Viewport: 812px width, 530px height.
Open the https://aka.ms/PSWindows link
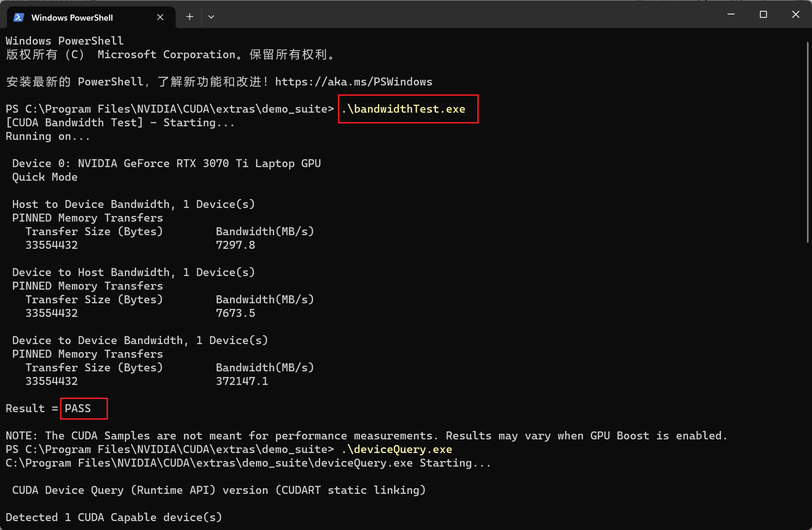[x=353, y=82]
